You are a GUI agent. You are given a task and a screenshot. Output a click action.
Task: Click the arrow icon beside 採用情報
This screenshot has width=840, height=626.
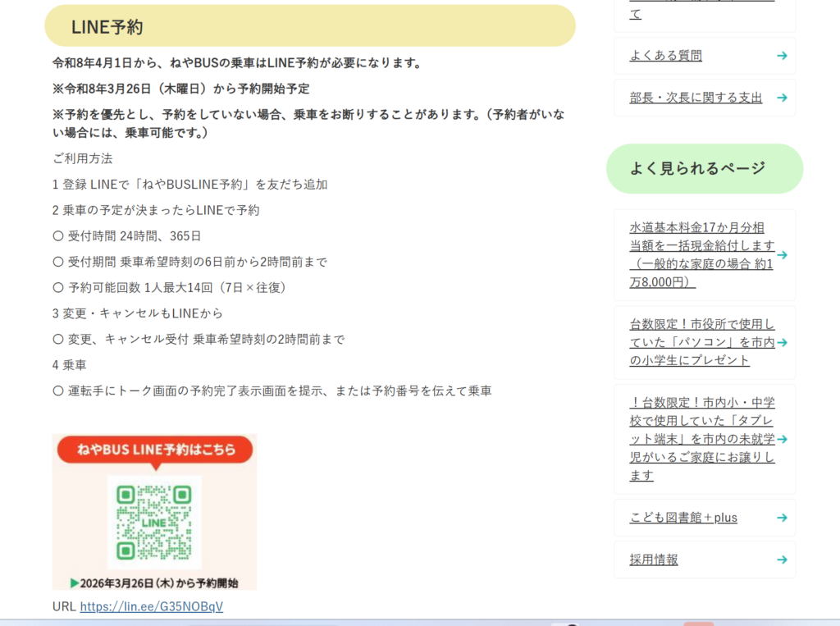[x=782, y=560]
